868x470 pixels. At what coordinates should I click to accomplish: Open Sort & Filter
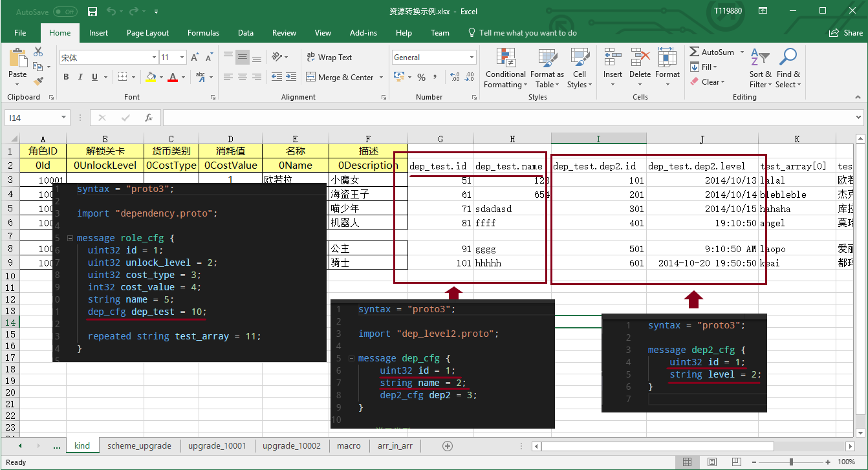[x=761, y=69]
